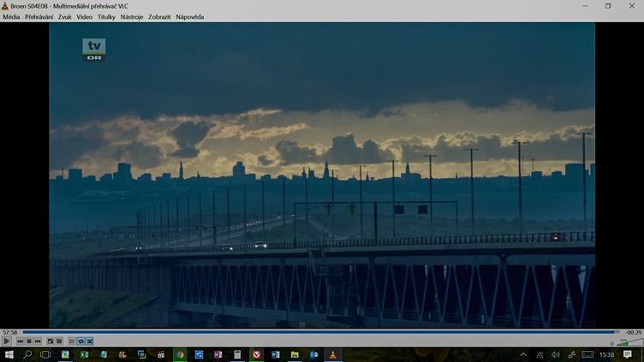The width and height of the screenshot is (644, 362).
Task: Open the Video menu
Action: pyautogui.click(x=84, y=17)
